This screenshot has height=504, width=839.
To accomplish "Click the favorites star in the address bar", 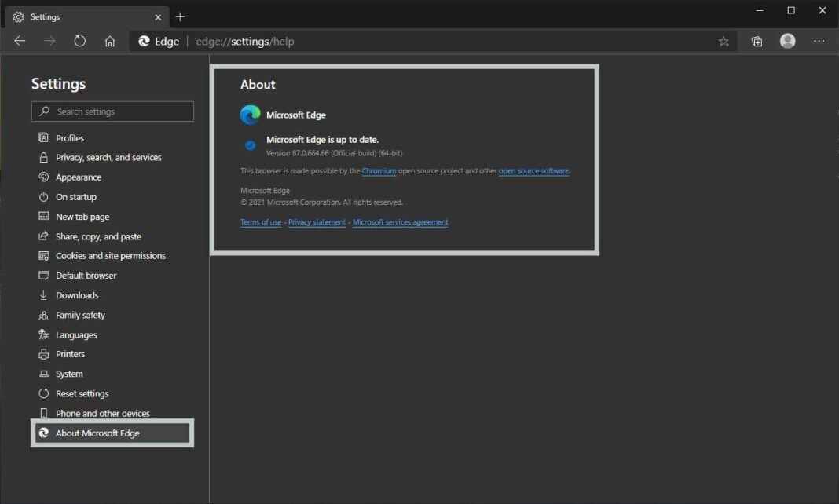I will [x=724, y=41].
